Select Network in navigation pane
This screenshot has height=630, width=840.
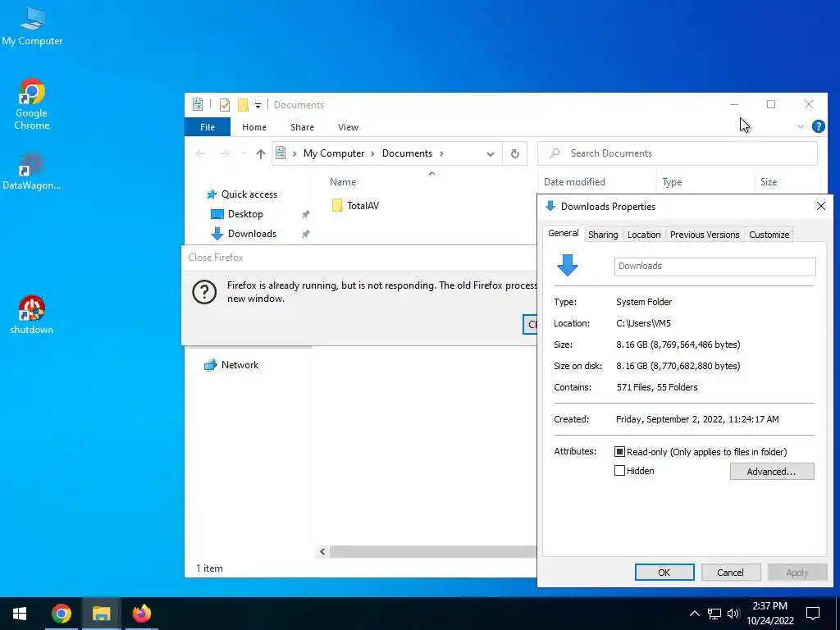point(240,365)
